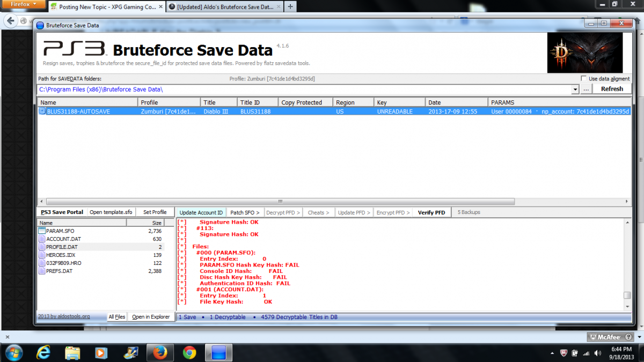The height and width of the screenshot is (362, 644).
Task: Open Windows Media Player taskbar icon
Action: coord(101,352)
